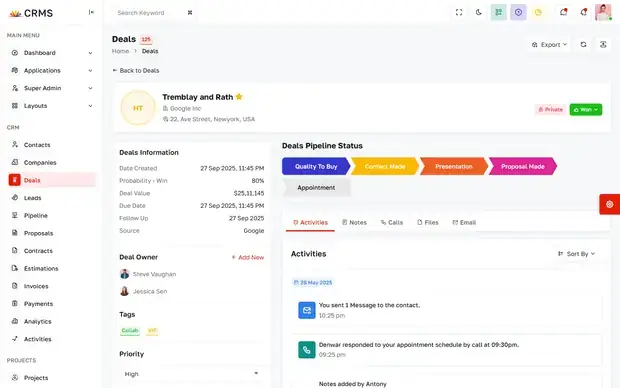Open the Won status dropdown
The width and height of the screenshot is (620, 388).
[x=586, y=110]
